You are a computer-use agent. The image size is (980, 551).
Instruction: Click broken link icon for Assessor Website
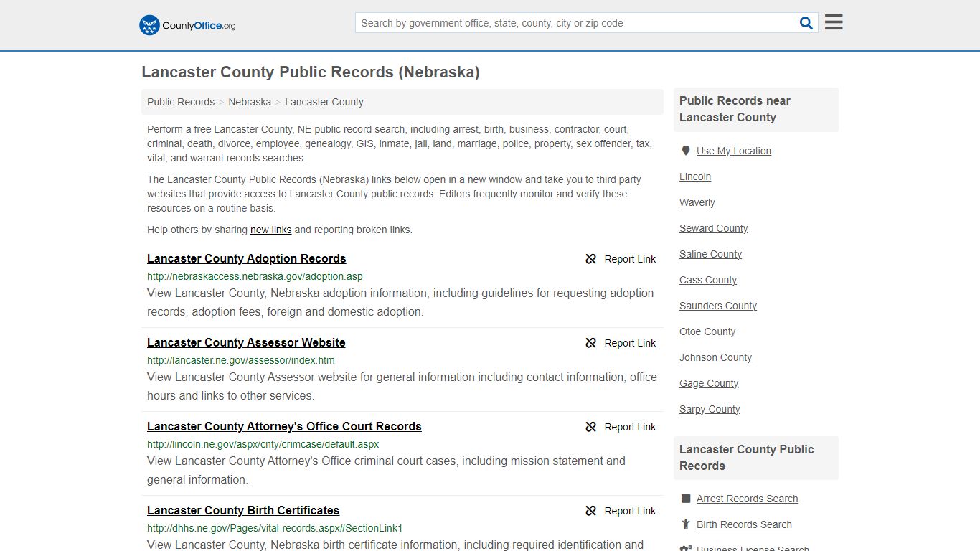point(591,343)
